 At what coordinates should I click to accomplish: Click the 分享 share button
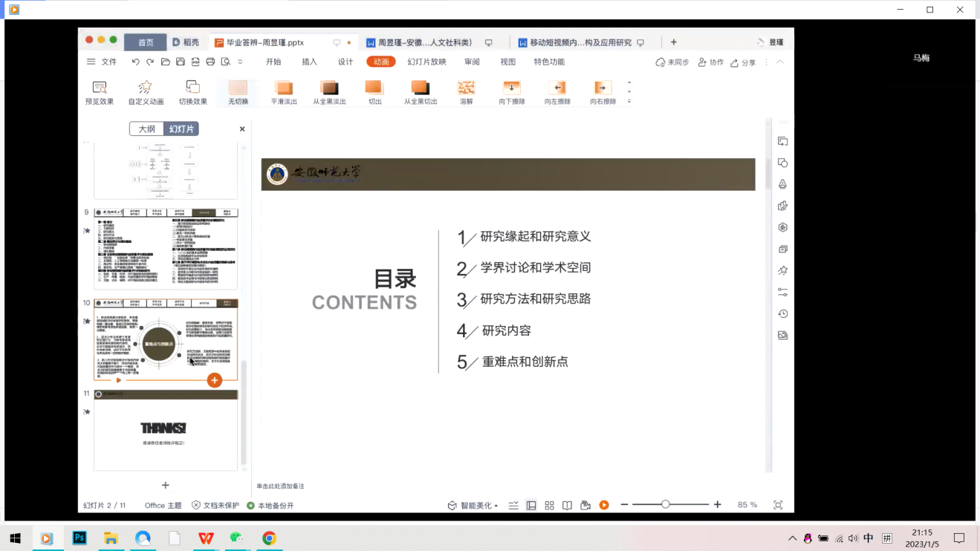click(743, 62)
